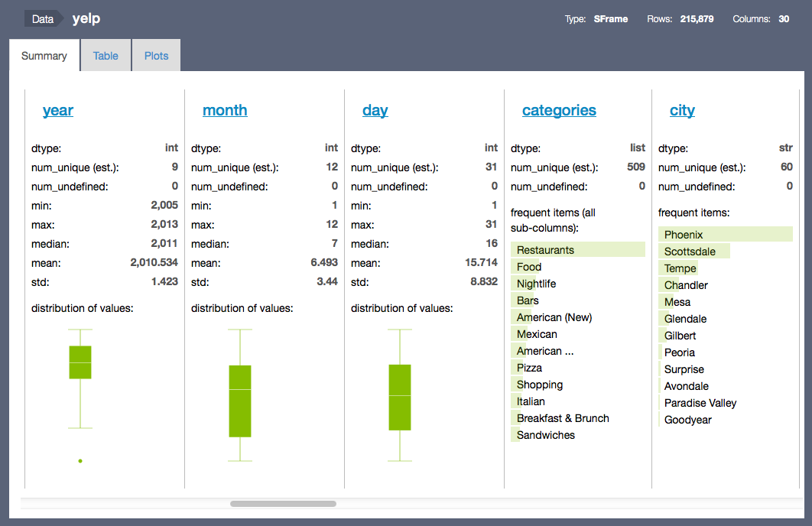Open the year column link
The width and height of the screenshot is (812, 526).
58,110
